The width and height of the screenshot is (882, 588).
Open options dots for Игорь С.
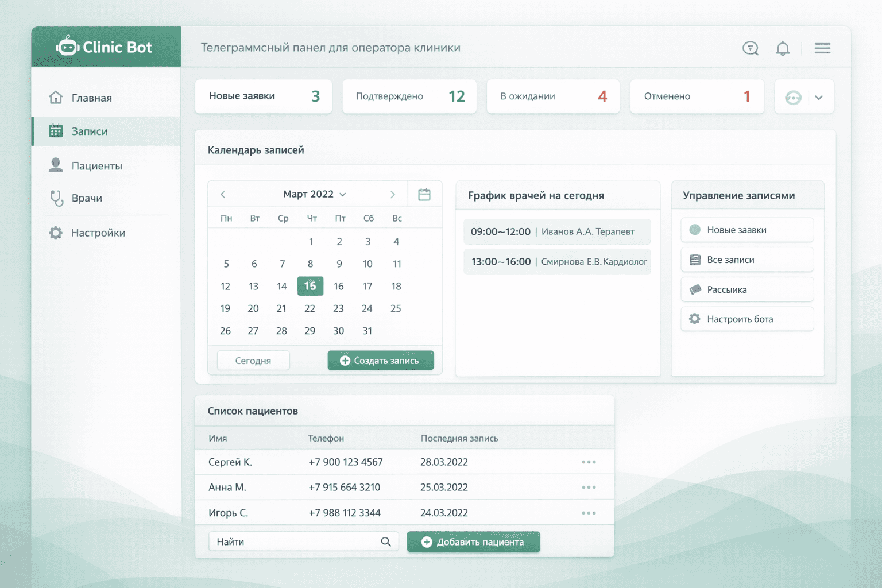[589, 513]
